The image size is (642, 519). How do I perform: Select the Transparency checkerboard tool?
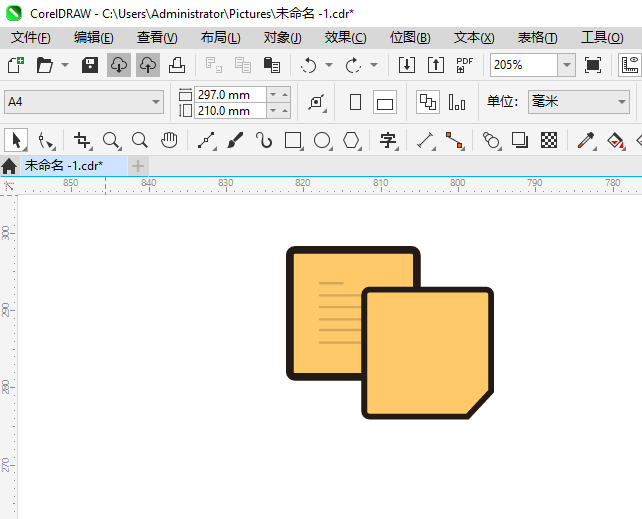[549, 140]
